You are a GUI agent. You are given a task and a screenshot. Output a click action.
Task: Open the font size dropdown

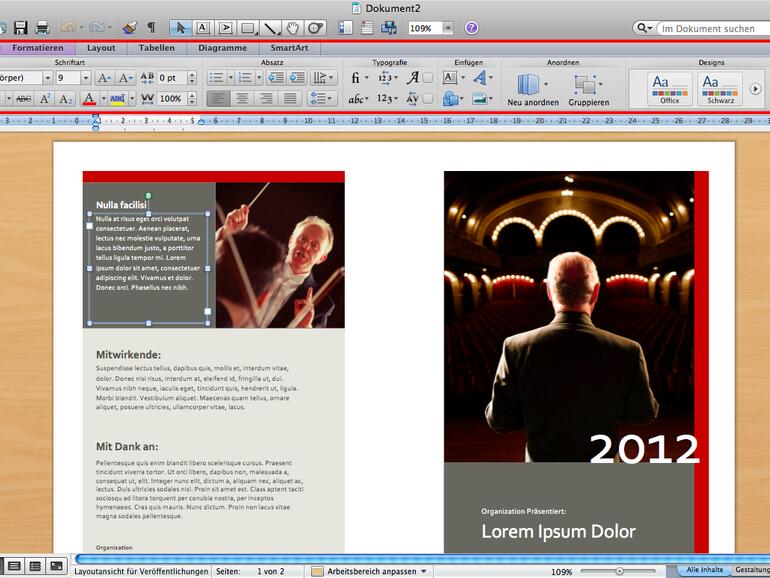pos(85,78)
